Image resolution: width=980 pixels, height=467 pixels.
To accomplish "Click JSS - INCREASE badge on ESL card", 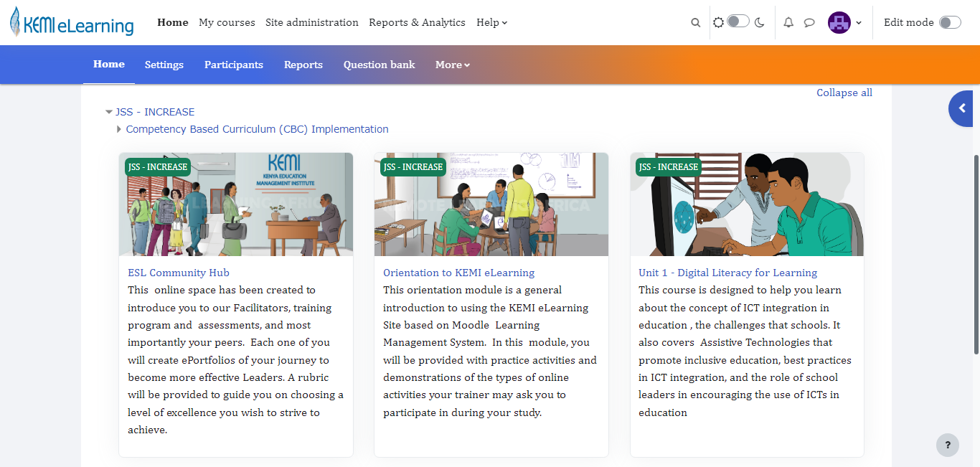I will coord(158,167).
